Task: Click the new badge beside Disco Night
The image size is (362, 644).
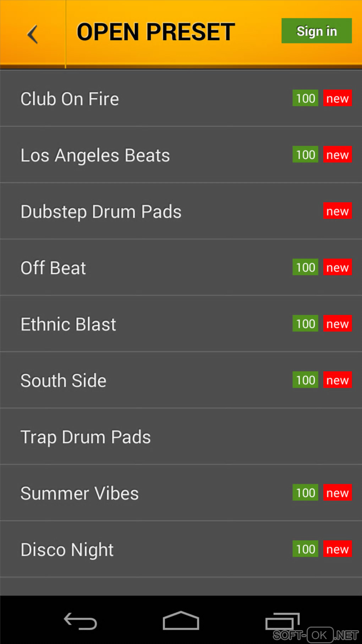Action: tap(337, 549)
